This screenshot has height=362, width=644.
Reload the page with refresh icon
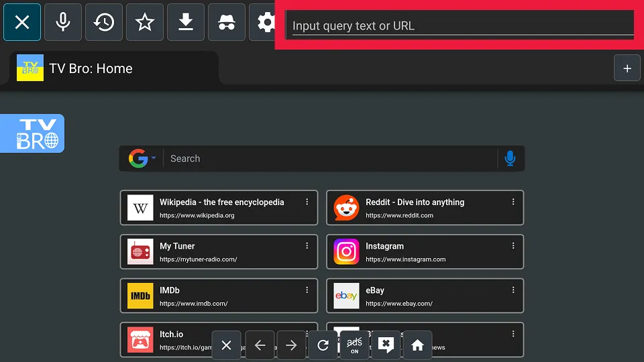pyautogui.click(x=323, y=345)
